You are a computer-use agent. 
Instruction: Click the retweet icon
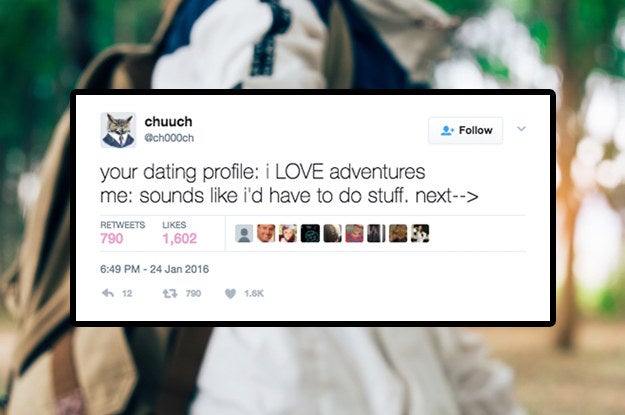click(x=170, y=293)
